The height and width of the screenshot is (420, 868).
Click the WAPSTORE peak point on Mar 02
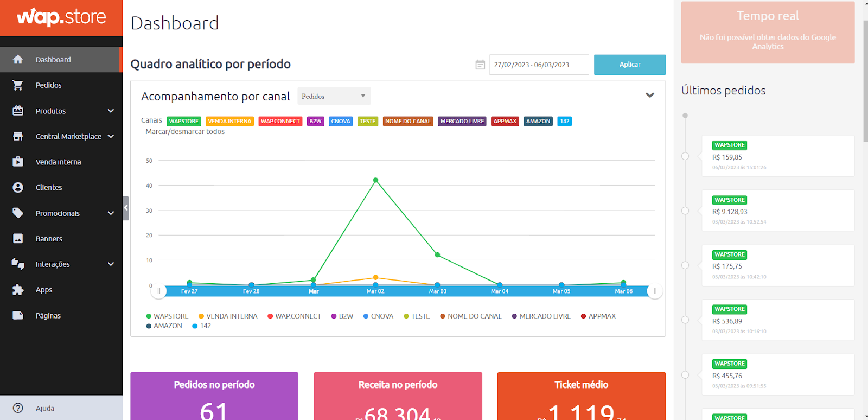click(x=375, y=180)
